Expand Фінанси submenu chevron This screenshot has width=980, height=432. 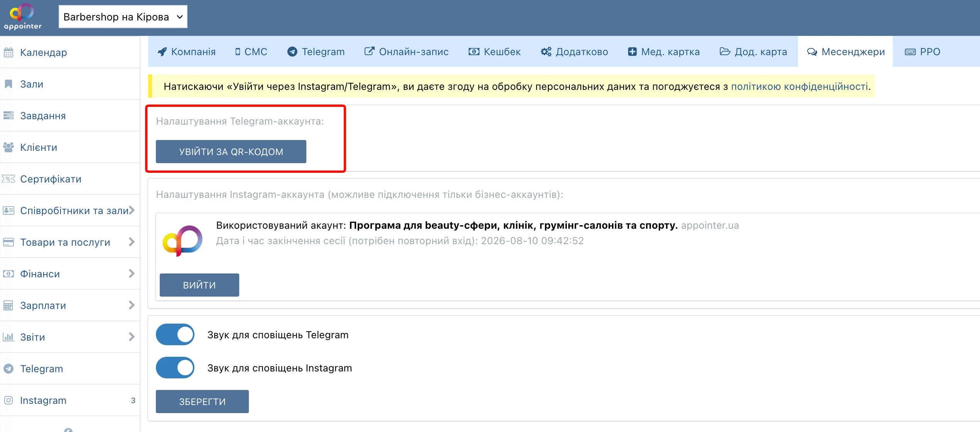tap(132, 273)
